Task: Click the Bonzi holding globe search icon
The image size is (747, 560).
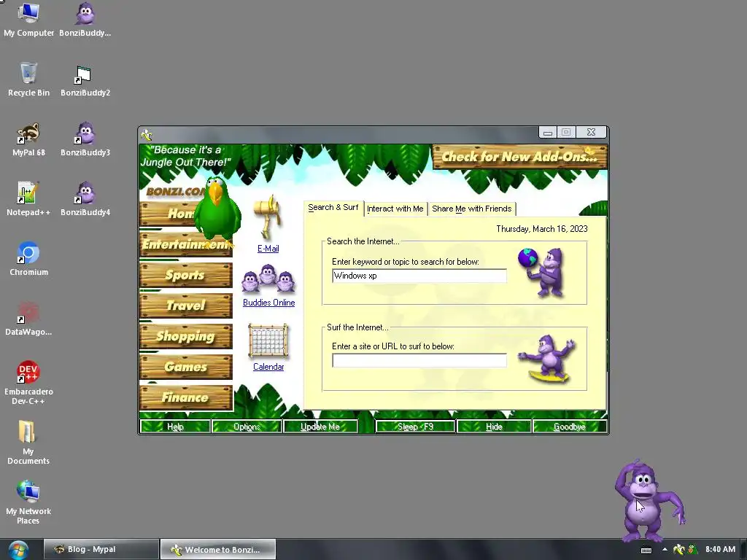Action: click(x=543, y=271)
